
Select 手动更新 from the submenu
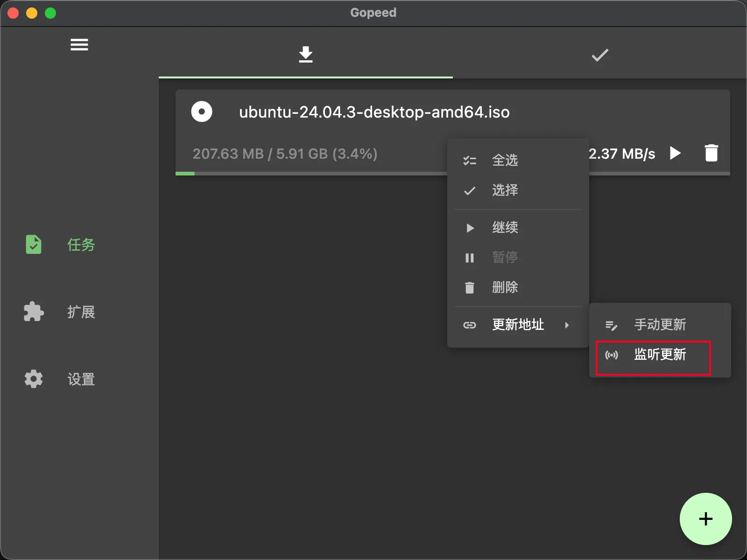pyautogui.click(x=659, y=325)
